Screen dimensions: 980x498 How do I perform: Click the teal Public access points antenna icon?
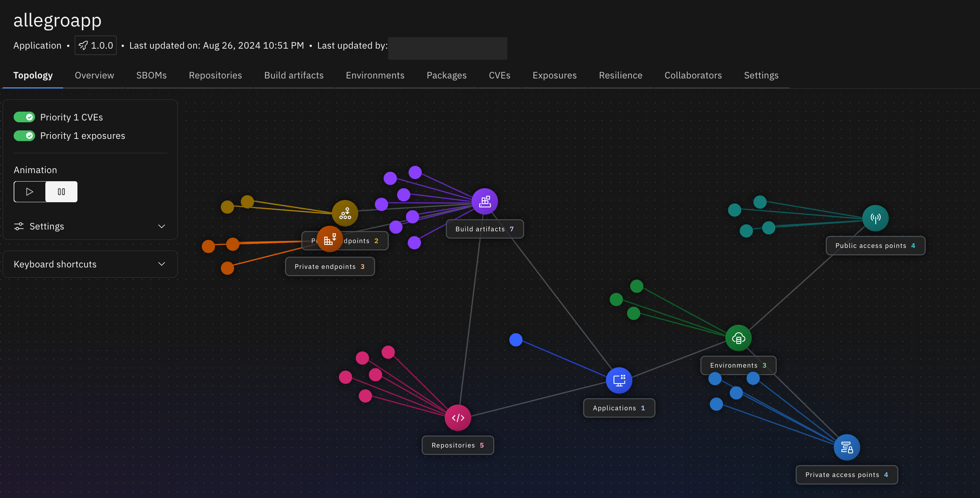click(x=875, y=218)
